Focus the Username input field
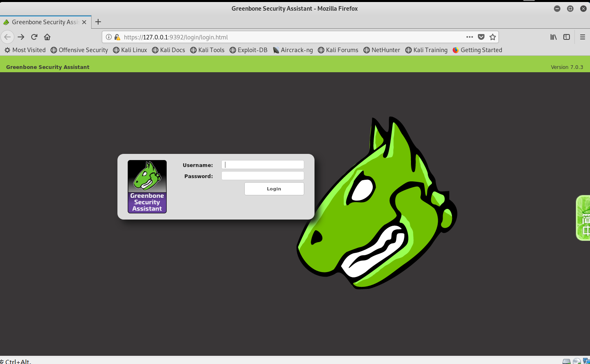The width and height of the screenshot is (590, 364). click(x=263, y=165)
